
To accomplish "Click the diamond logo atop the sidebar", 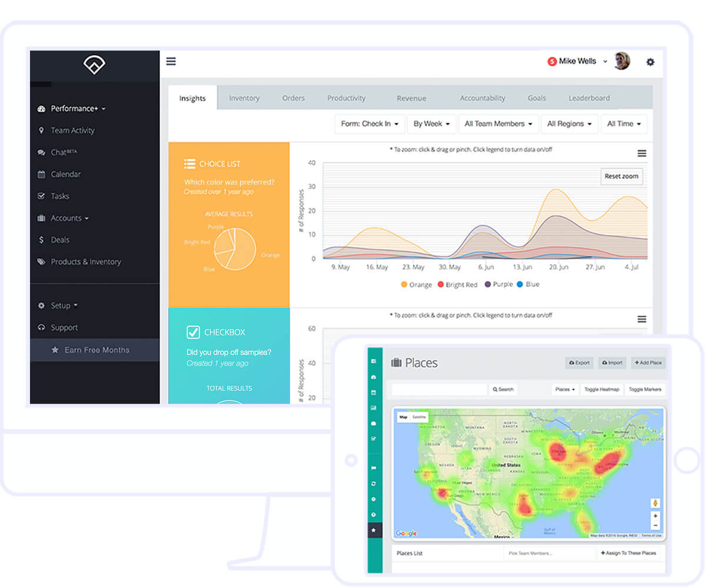I will 94,65.
